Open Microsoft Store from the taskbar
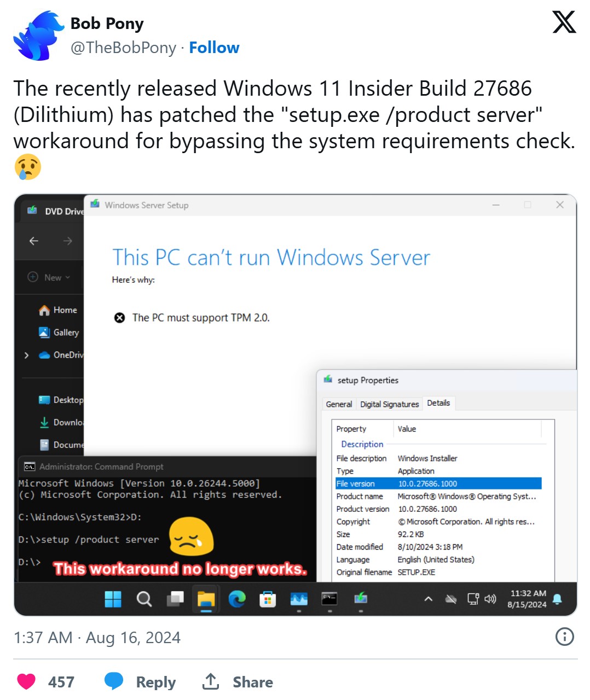 [268, 599]
